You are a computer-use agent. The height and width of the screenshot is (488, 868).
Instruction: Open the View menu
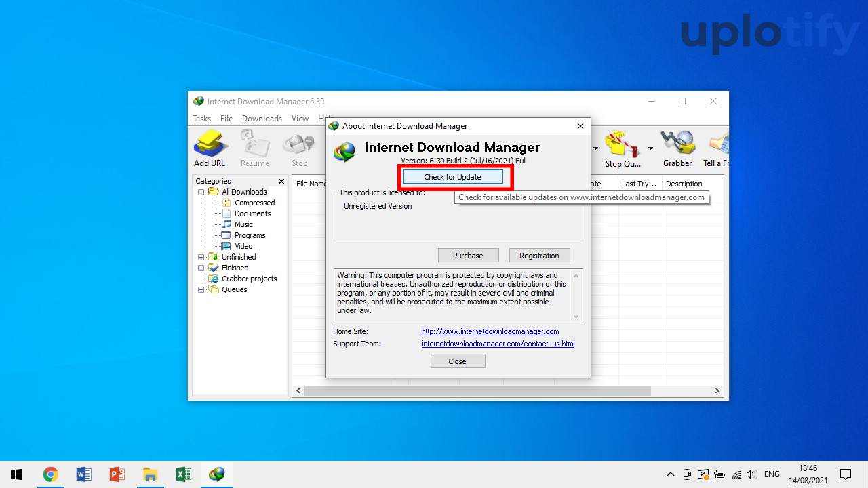[300, 119]
